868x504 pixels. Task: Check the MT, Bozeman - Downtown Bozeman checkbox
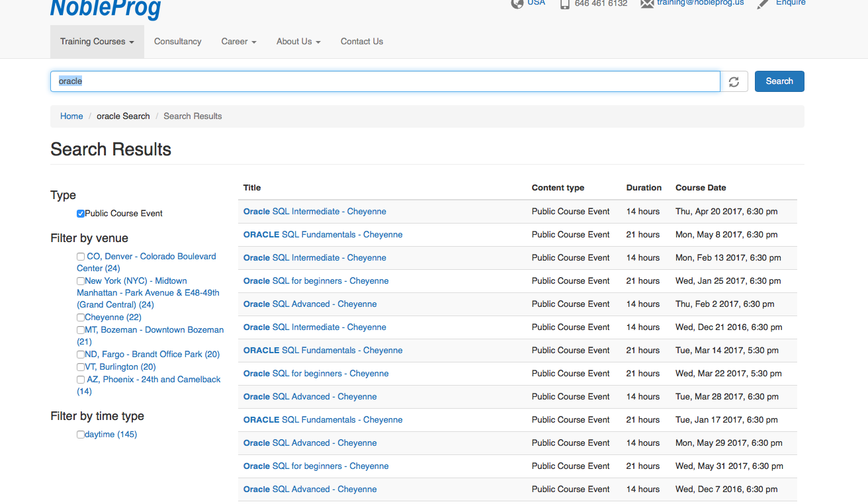click(x=81, y=330)
